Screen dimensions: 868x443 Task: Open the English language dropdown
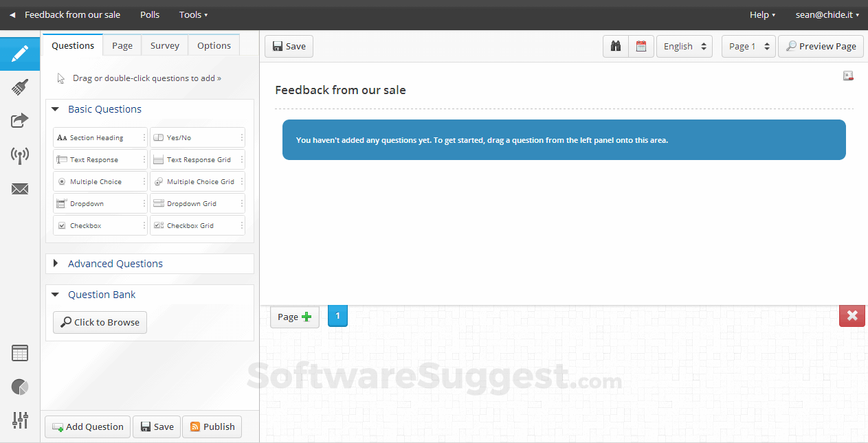coord(685,46)
